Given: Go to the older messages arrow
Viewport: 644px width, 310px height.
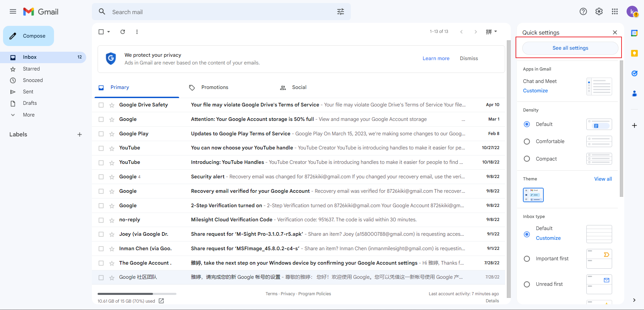Looking at the screenshot, I should coord(476,32).
